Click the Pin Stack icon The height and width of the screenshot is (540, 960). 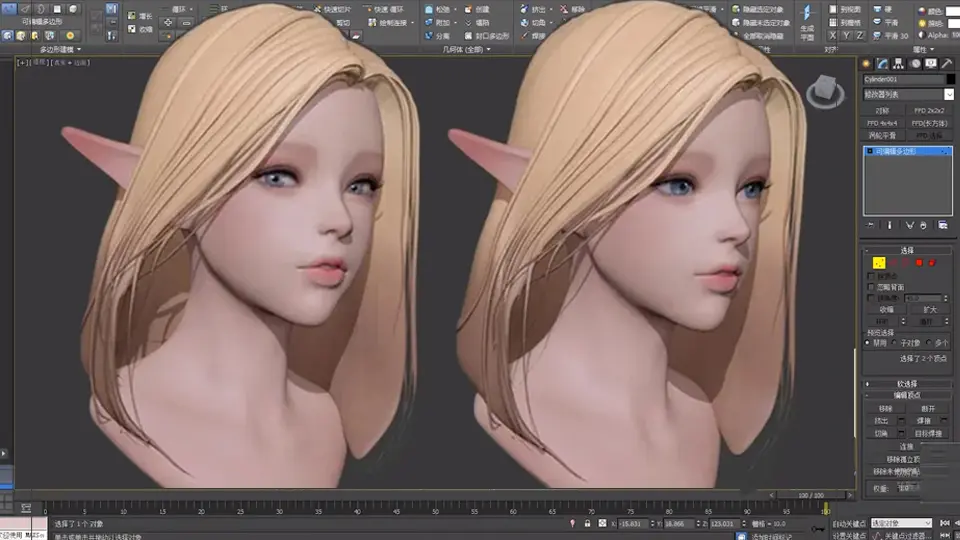pos(870,225)
